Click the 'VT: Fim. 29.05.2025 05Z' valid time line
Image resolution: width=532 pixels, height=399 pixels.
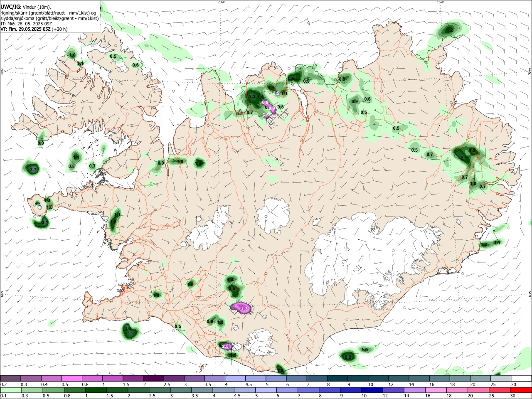pyautogui.click(x=25, y=29)
